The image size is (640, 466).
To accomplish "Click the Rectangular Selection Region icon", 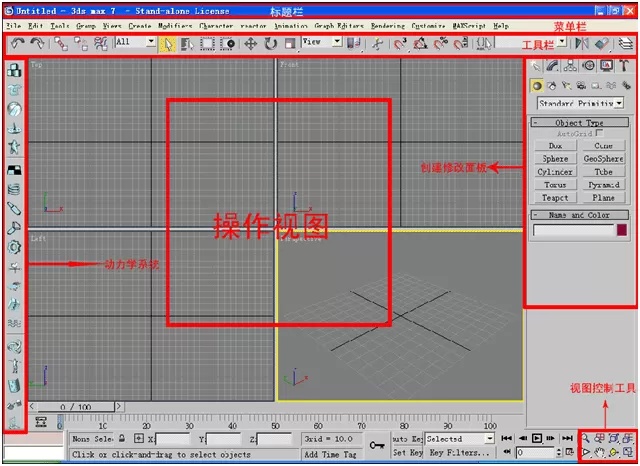I will (207, 44).
